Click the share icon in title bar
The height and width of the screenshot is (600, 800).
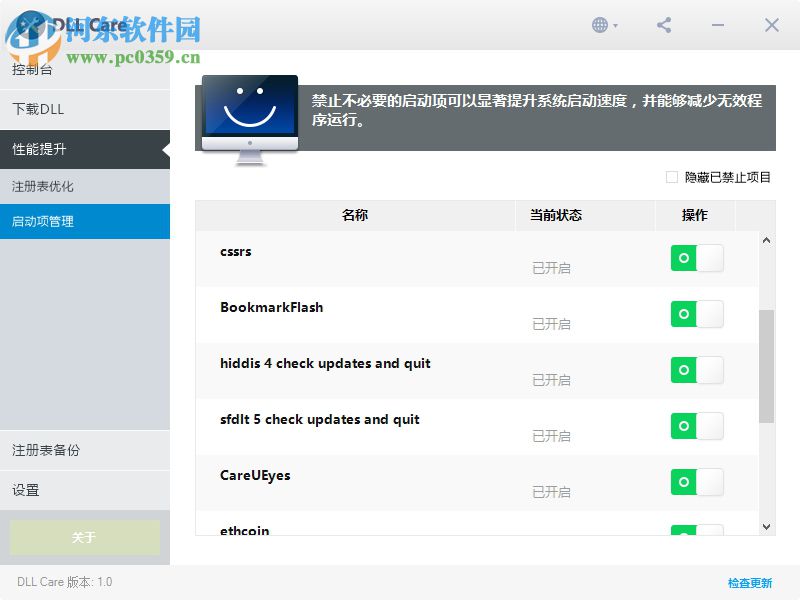pyautogui.click(x=664, y=25)
